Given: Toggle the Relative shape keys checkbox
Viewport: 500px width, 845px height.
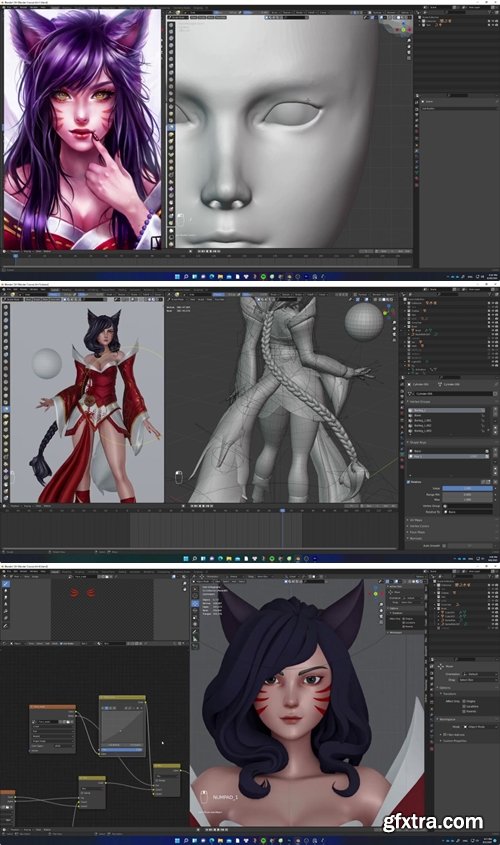Looking at the screenshot, I should (409, 482).
